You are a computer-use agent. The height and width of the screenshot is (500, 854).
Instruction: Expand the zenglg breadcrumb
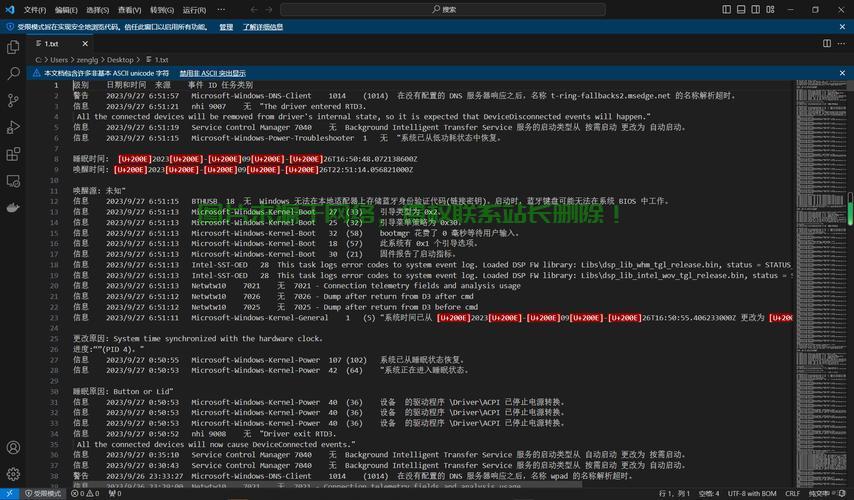pos(87,60)
